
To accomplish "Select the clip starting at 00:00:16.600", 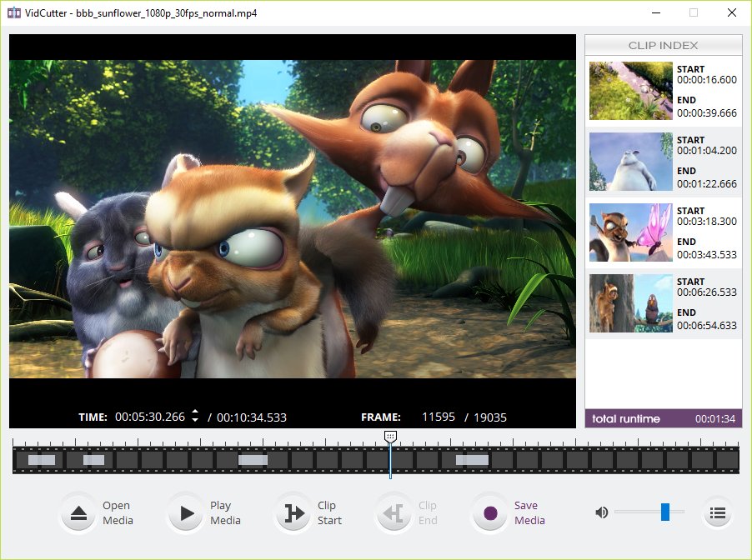I will 664,91.
